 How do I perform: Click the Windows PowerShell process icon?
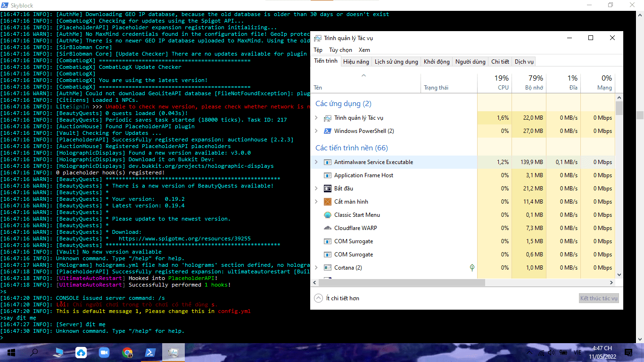point(328,131)
